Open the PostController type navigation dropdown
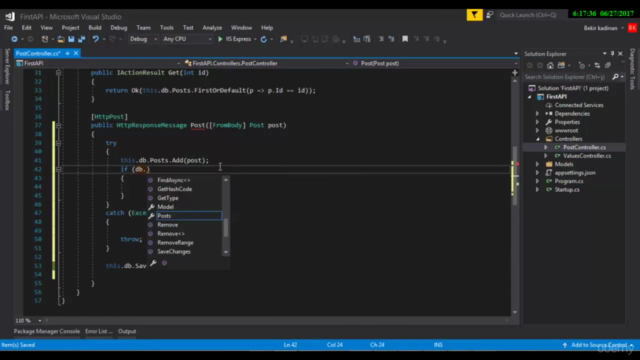The height and width of the screenshot is (360, 640). (x=266, y=63)
